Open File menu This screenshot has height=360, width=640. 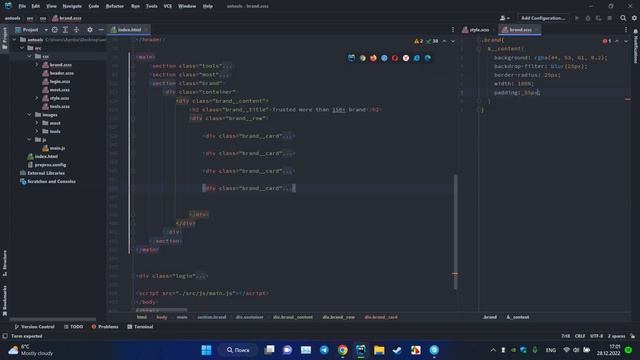22,6
